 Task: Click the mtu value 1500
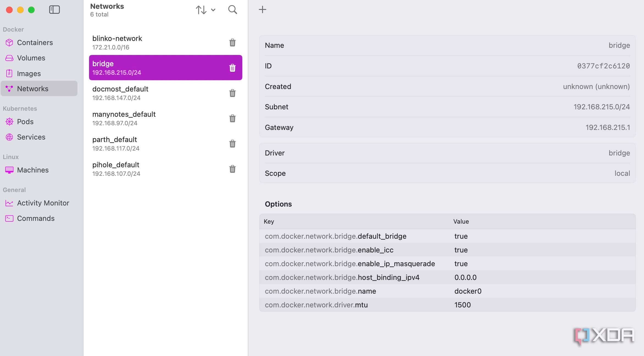point(462,305)
